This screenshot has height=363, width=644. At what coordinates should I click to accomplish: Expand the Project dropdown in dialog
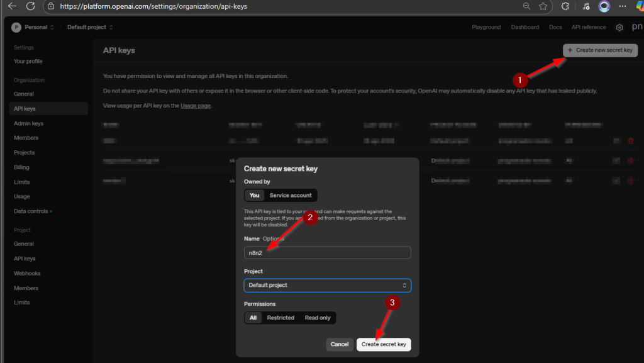[x=327, y=285]
